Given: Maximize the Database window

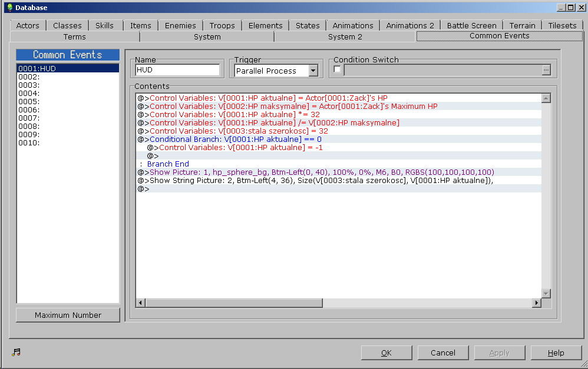Looking at the screenshot, I should tap(571, 8).
